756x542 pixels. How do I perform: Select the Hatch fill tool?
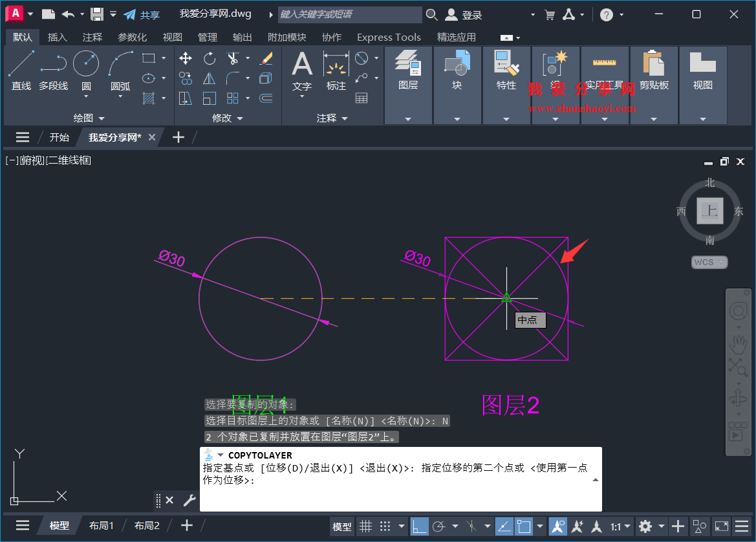(149, 98)
